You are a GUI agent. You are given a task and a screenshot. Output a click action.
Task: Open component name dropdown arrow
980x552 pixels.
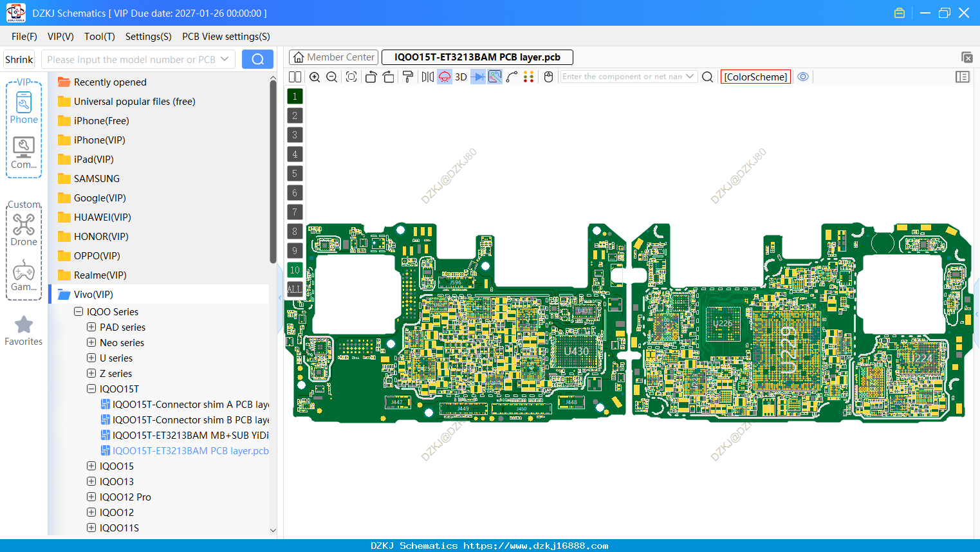click(690, 77)
